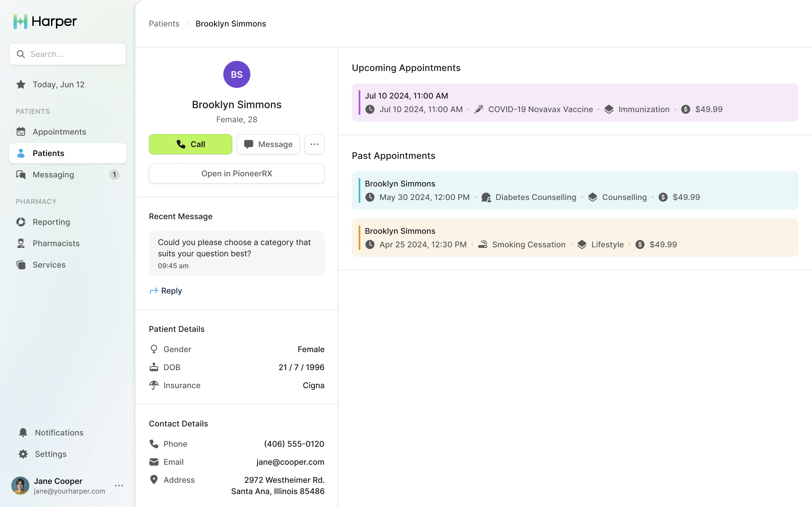812x507 pixels.
Task: Go back via Patients breadcrumb link
Action: [x=164, y=24]
